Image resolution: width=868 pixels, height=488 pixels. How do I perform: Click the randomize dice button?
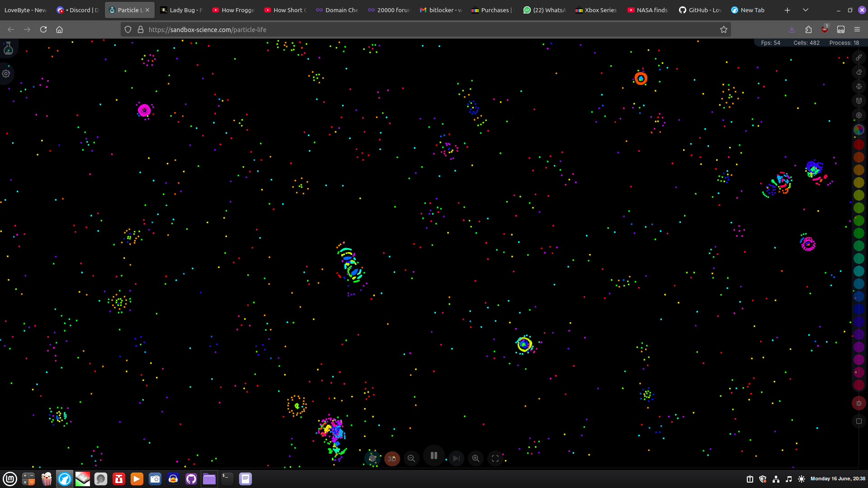tap(373, 458)
